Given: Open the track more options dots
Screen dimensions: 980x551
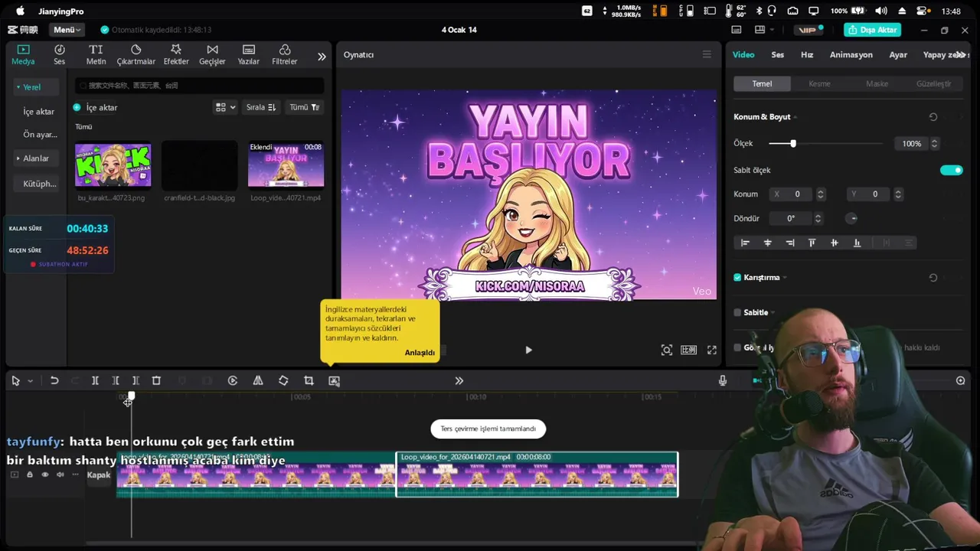Looking at the screenshot, I should pos(75,475).
